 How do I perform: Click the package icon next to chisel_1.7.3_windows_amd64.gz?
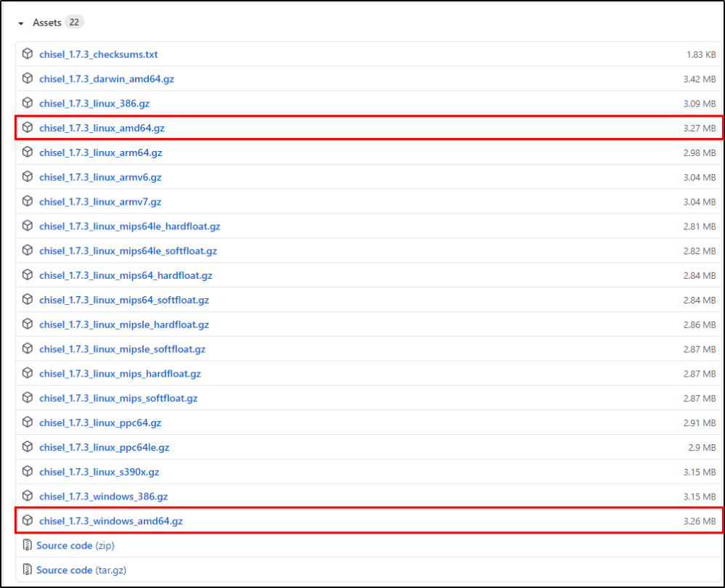tap(28, 520)
